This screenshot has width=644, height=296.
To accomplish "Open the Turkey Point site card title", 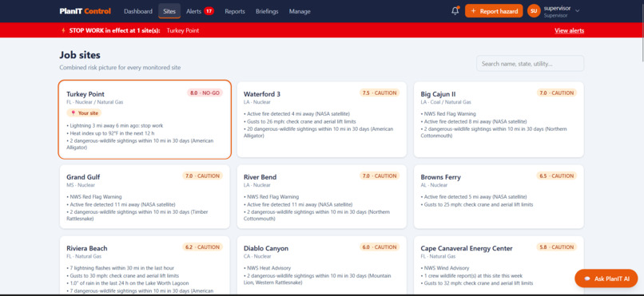I will (85, 94).
